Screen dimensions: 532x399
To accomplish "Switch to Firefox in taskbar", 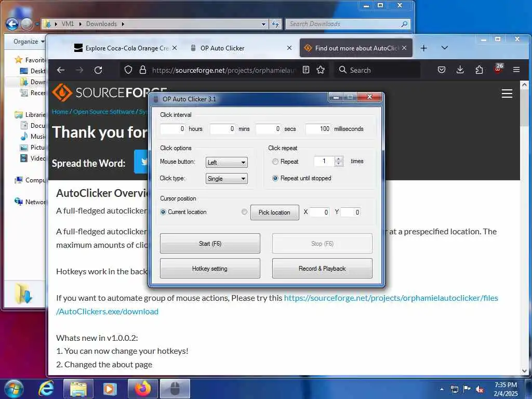I will 142,389.
